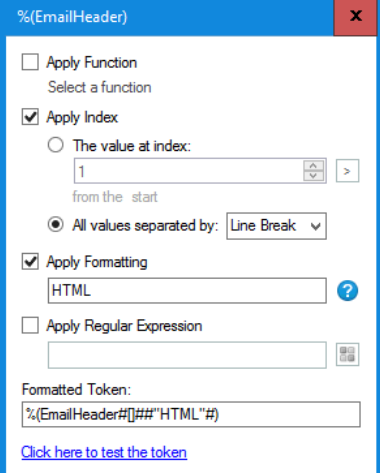Close the EmailHeader dialog window
The height and width of the screenshot is (473, 380).
tap(356, 16)
